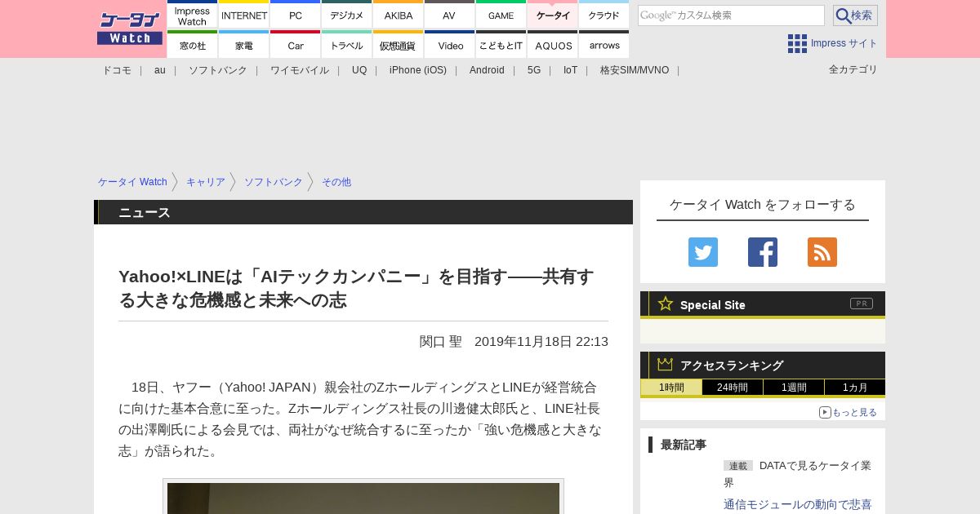
Task: Select the 24時間 ranking tab
Action: [733, 388]
